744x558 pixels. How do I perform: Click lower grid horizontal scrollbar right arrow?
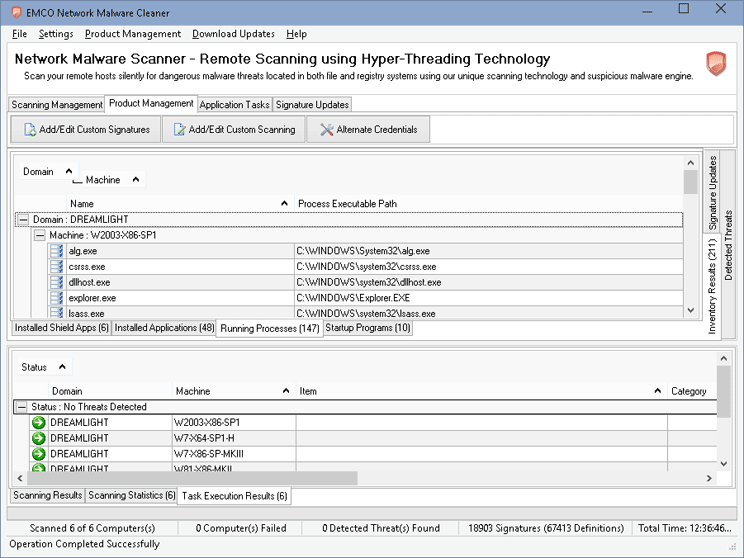coord(709,478)
